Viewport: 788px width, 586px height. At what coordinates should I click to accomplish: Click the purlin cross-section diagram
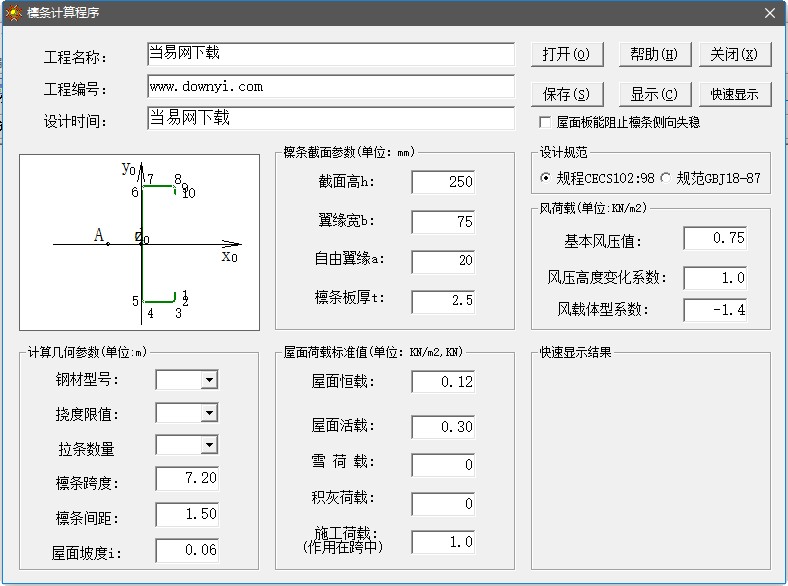(139, 243)
